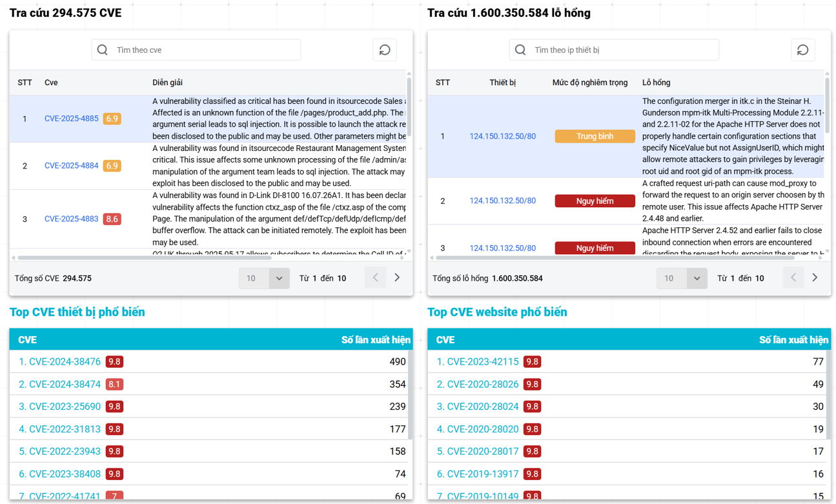Screen dimensions: 836x504
Task: Click previous page arrow in CVE table
Action: pyautogui.click(x=375, y=278)
